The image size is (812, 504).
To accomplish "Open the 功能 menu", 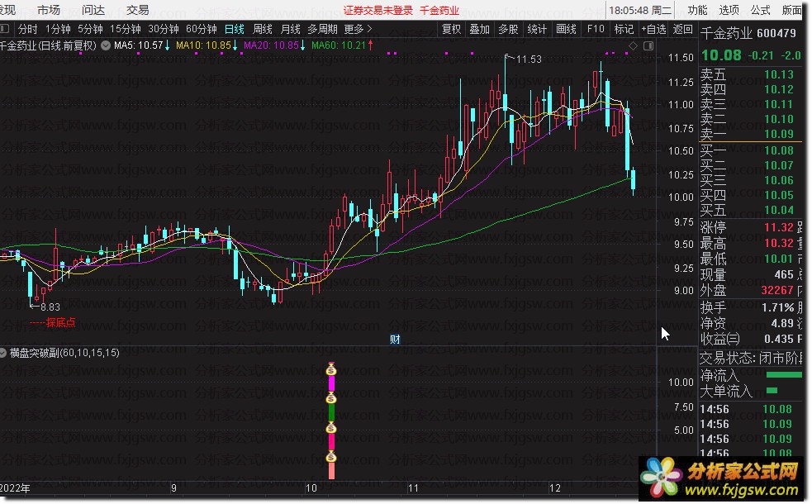I will [697, 10].
